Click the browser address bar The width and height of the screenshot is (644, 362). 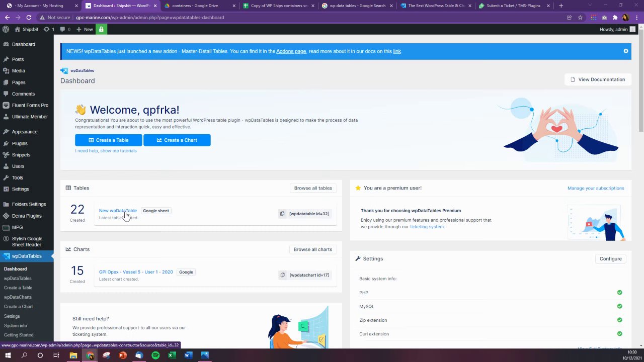click(317, 17)
